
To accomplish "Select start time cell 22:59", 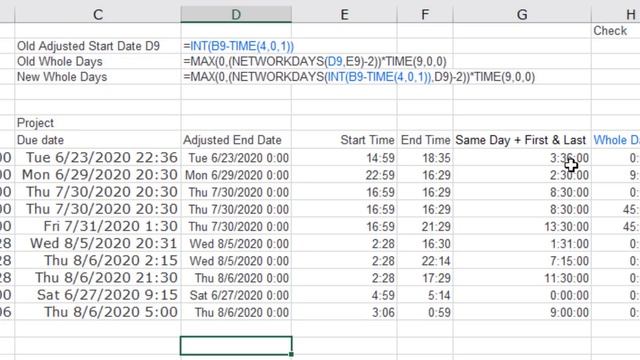I will (380, 175).
